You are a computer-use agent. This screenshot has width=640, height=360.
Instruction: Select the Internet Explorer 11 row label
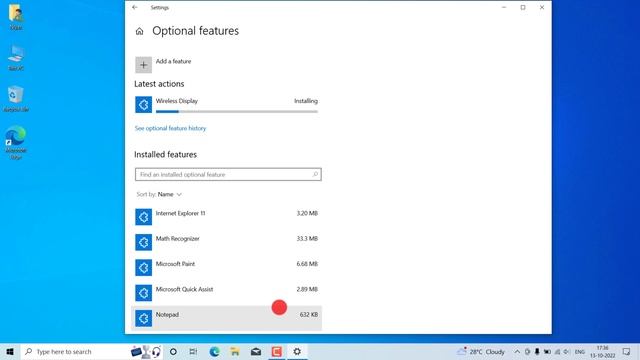click(x=180, y=213)
